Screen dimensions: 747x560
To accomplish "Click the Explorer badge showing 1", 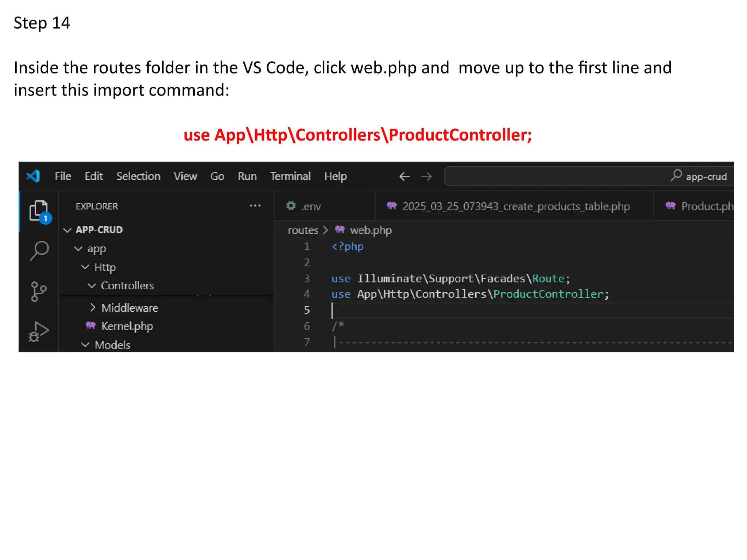I will point(45,218).
